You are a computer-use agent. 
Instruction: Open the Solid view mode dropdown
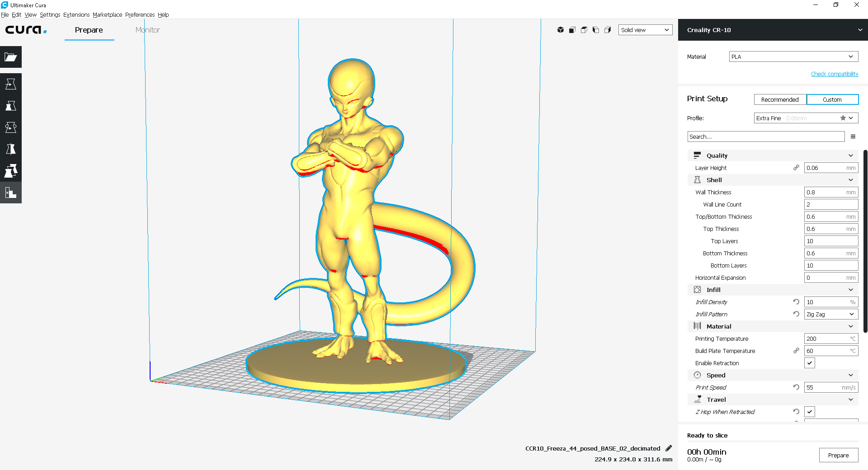tap(645, 30)
